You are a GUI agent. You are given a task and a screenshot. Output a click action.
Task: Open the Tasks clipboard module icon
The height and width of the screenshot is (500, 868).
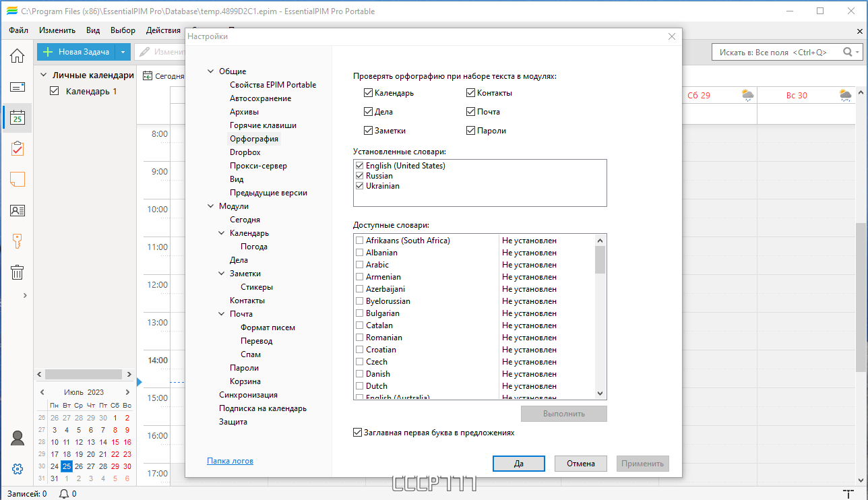click(17, 148)
